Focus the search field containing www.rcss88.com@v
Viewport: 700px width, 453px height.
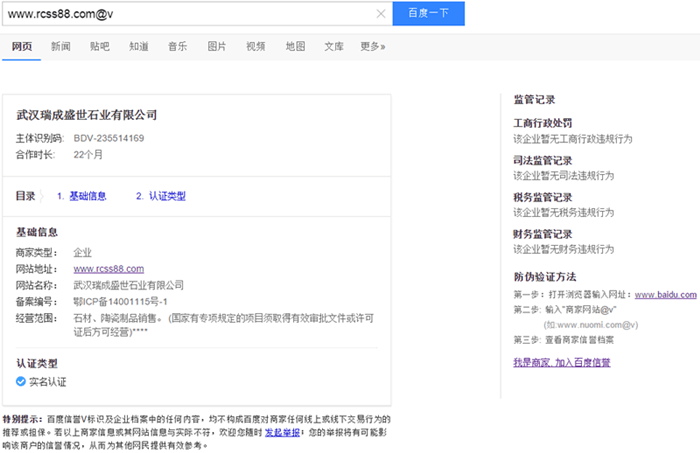tap(197, 14)
